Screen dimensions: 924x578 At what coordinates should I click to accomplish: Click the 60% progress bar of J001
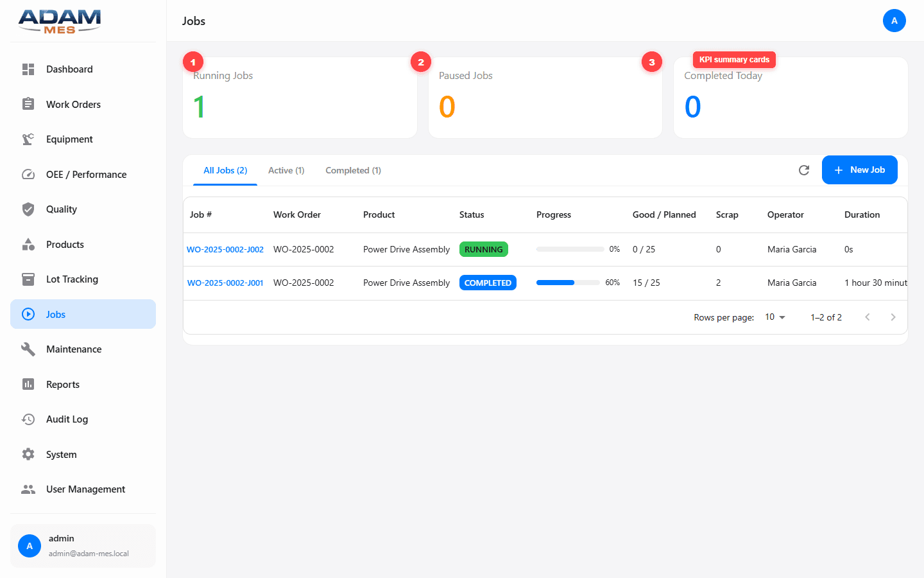[x=567, y=282]
